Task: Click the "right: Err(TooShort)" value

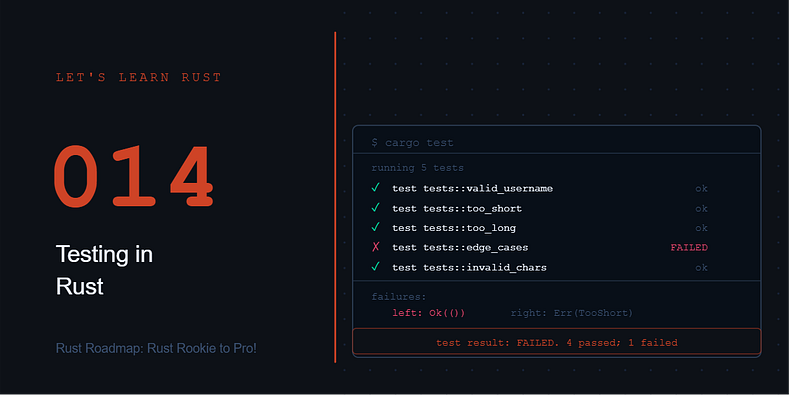Action: click(571, 313)
